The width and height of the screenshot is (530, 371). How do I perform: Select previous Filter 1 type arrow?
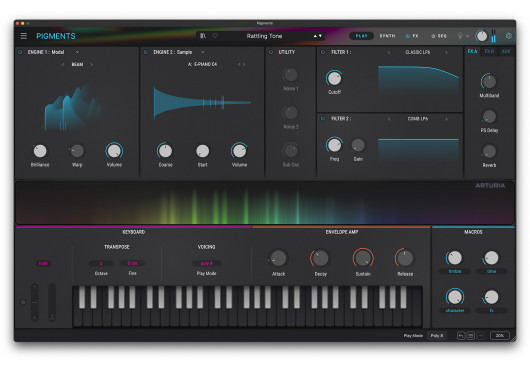389,52
